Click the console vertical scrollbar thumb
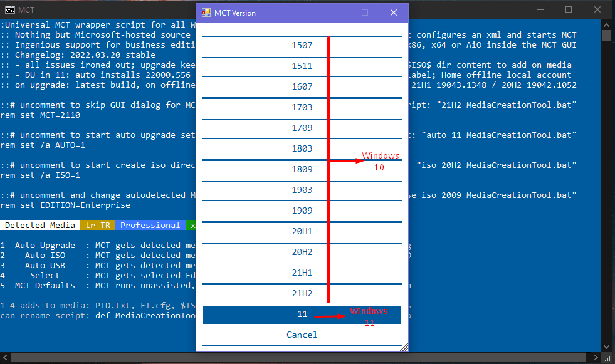The width and height of the screenshot is (615, 364). point(607,35)
